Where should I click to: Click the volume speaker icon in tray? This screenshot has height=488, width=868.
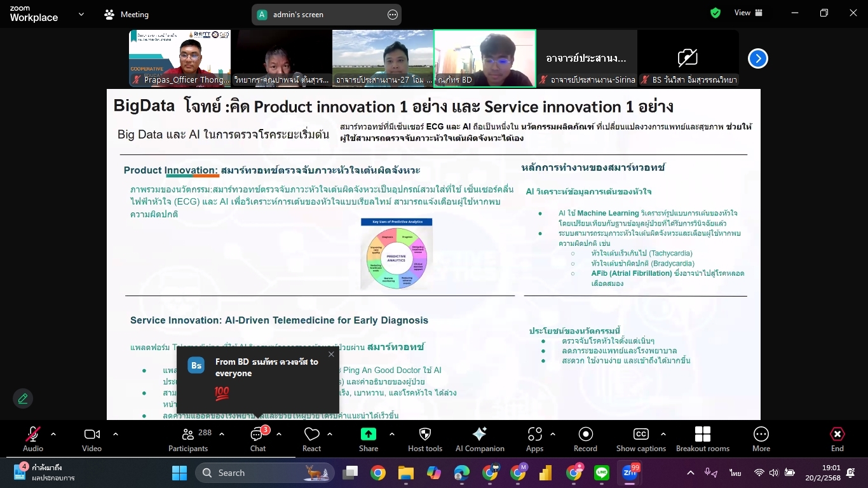[774, 473]
